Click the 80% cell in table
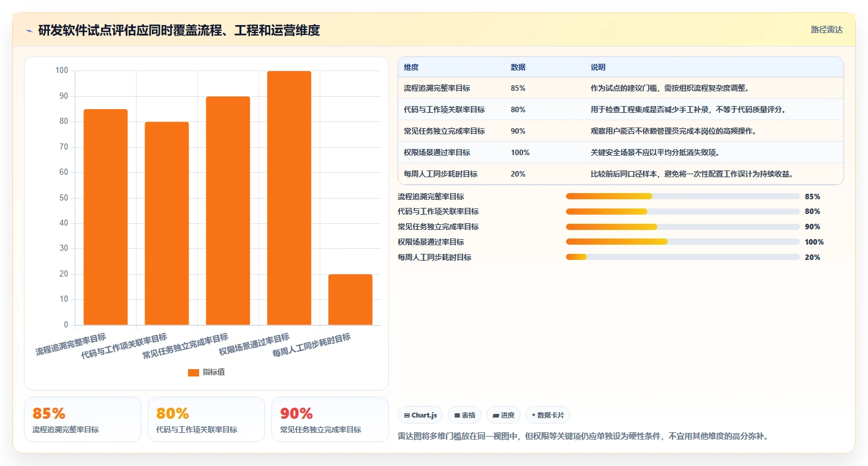Viewport: 868px width, 466px height. (518, 110)
